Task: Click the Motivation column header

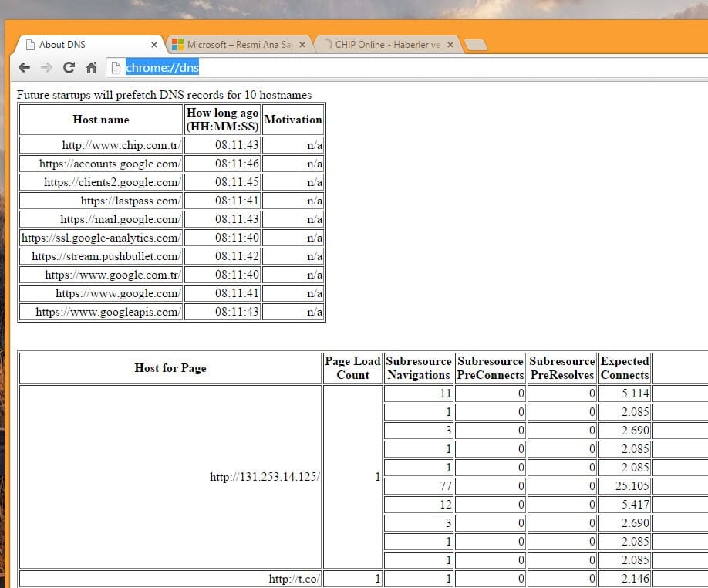Action: tap(293, 120)
